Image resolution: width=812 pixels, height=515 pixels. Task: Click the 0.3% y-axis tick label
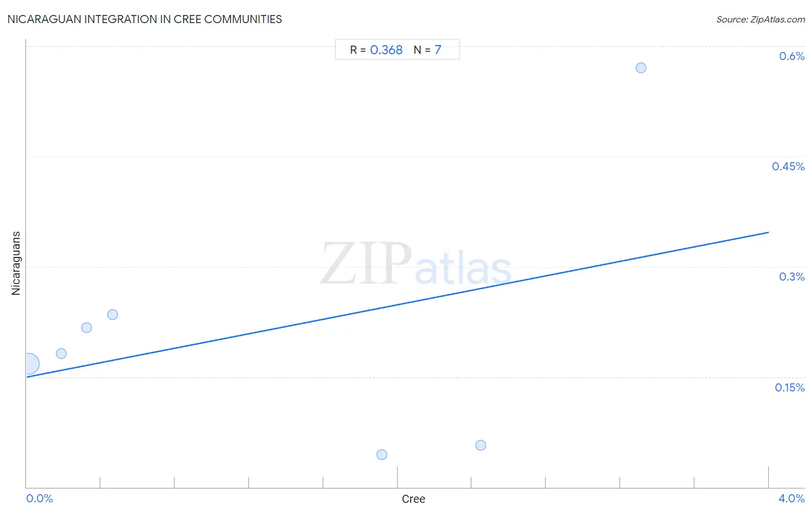click(x=792, y=277)
